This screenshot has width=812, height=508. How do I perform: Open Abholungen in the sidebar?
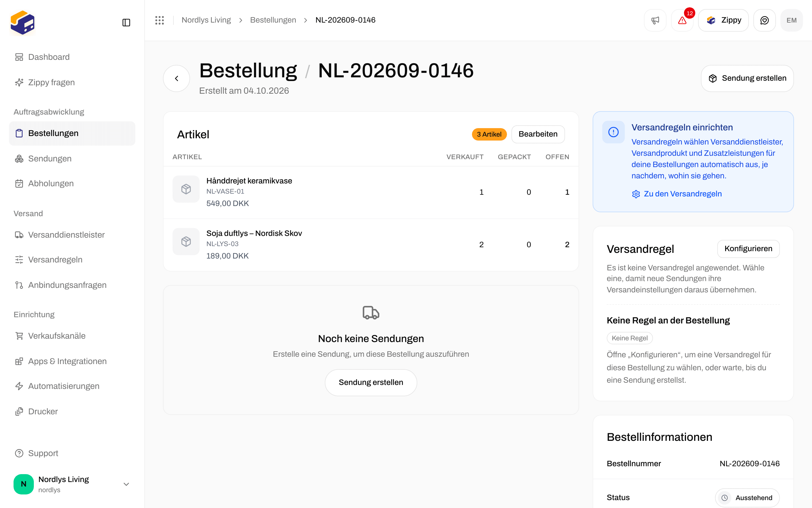tap(72, 183)
